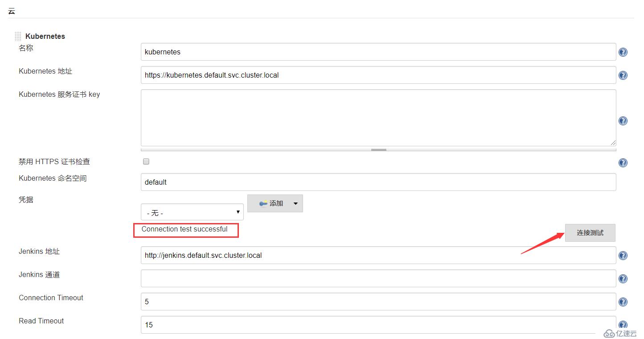The width and height of the screenshot is (644, 339).
Task: Open help for Kubernetes 地址 field
Action: click(623, 75)
